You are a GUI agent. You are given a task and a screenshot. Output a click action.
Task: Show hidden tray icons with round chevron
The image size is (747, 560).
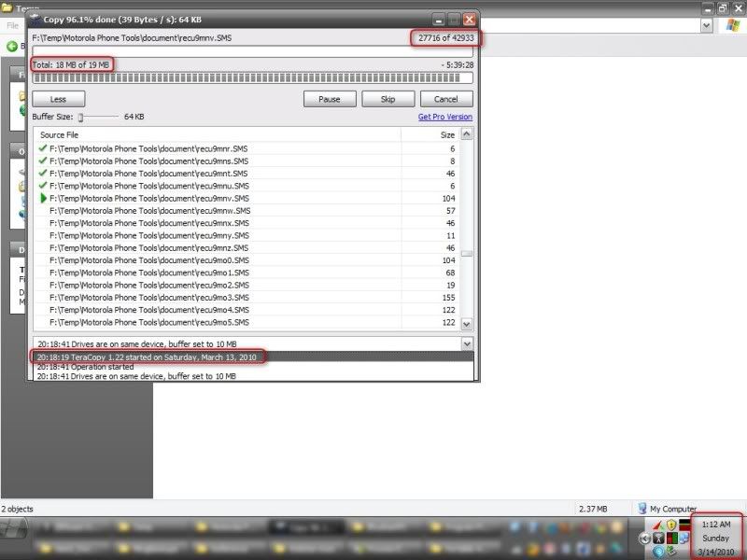point(644,539)
